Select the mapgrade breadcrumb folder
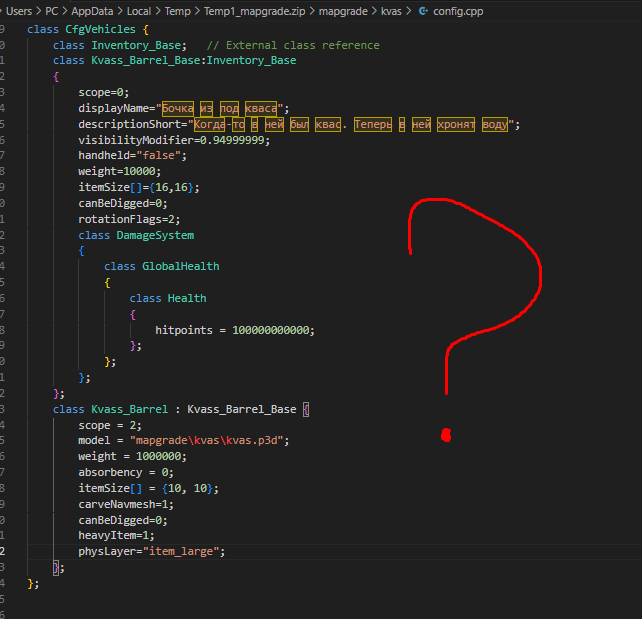This screenshot has width=642, height=619. pyautogui.click(x=343, y=11)
